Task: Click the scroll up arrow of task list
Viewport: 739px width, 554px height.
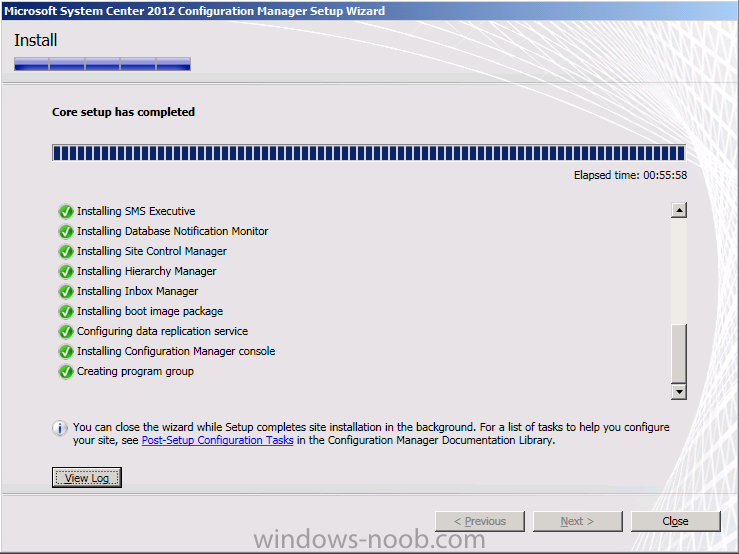Action: (x=679, y=210)
